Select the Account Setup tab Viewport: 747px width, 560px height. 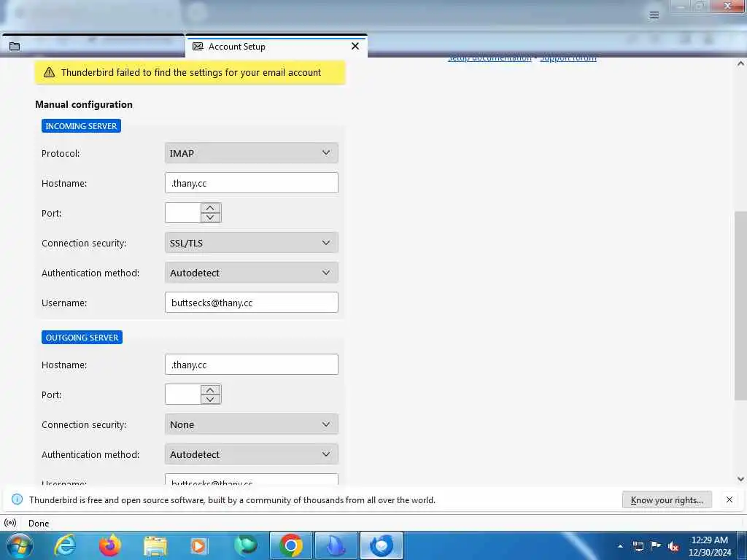[x=276, y=47]
